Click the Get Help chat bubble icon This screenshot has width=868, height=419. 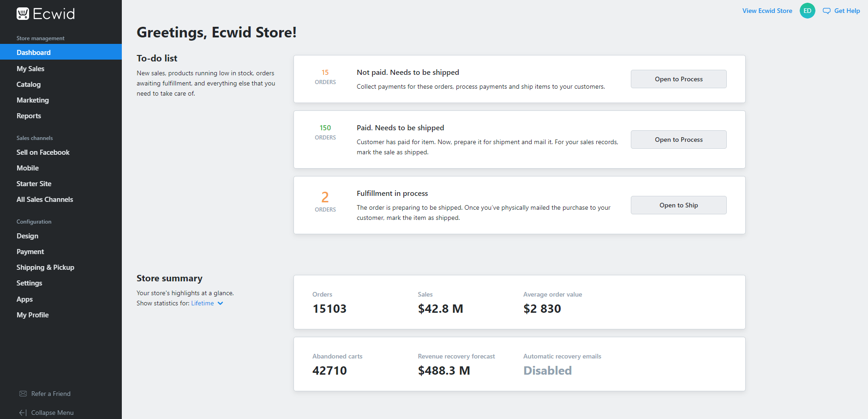point(826,11)
